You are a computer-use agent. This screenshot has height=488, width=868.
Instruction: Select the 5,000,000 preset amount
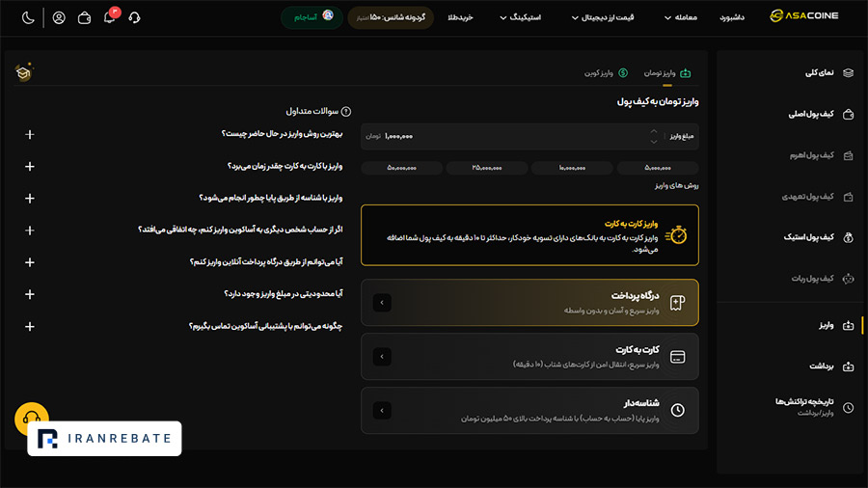click(x=658, y=168)
